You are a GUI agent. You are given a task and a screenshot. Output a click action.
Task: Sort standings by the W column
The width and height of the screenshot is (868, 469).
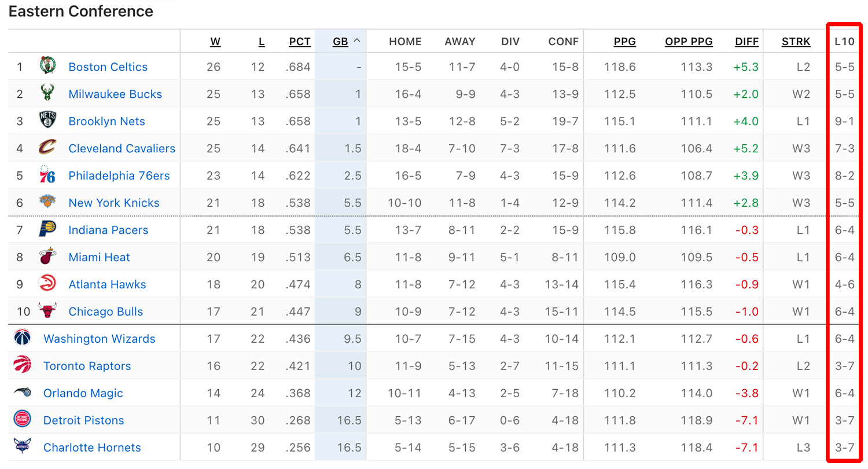tap(215, 41)
